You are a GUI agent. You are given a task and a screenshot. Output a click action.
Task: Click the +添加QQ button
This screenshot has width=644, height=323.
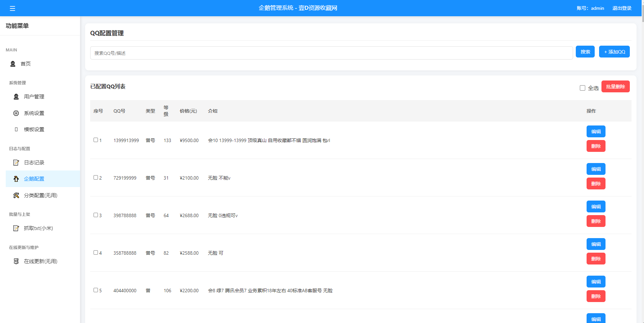pyautogui.click(x=614, y=51)
